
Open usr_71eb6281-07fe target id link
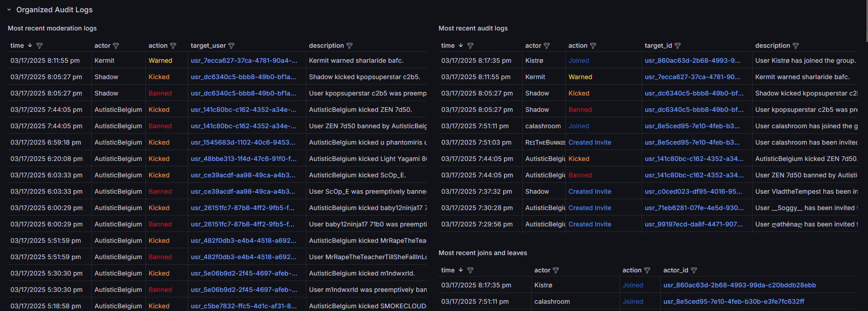point(694,208)
